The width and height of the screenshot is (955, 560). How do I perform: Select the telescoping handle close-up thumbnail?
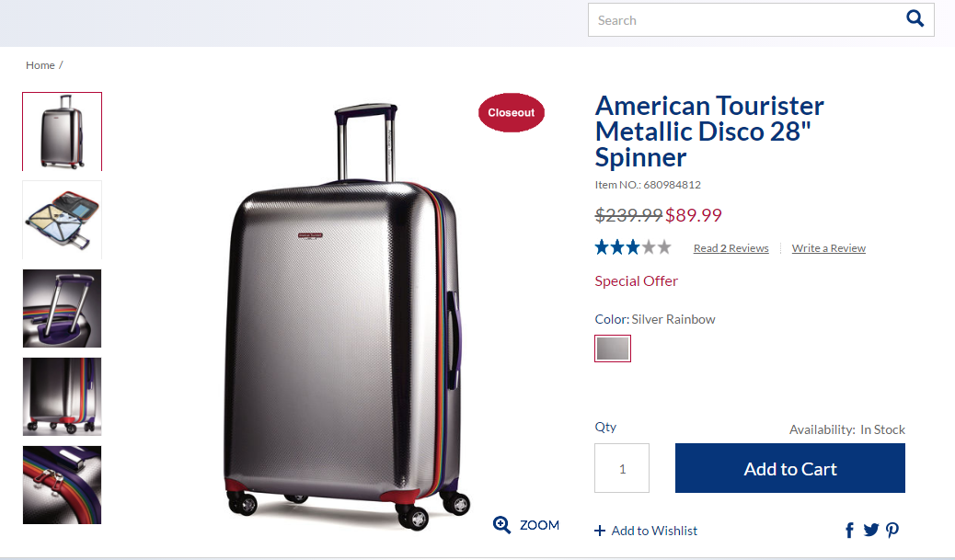[x=62, y=308]
